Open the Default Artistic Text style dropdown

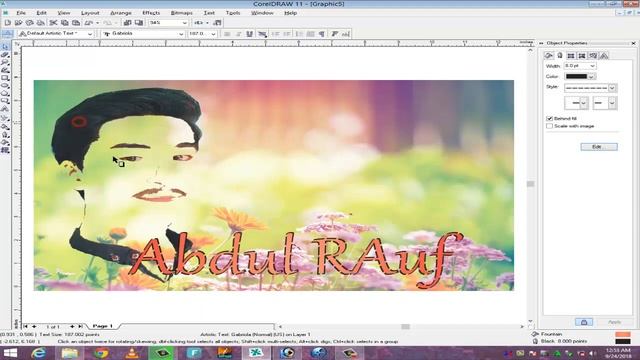click(90, 34)
